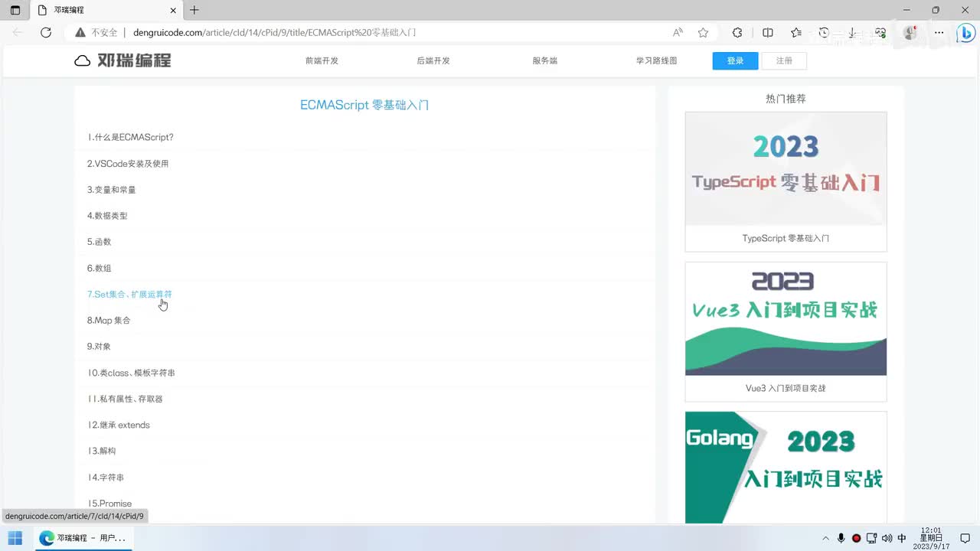Viewport: 980px width, 551px height.
Task: Open article 5.函数
Action: (99, 242)
